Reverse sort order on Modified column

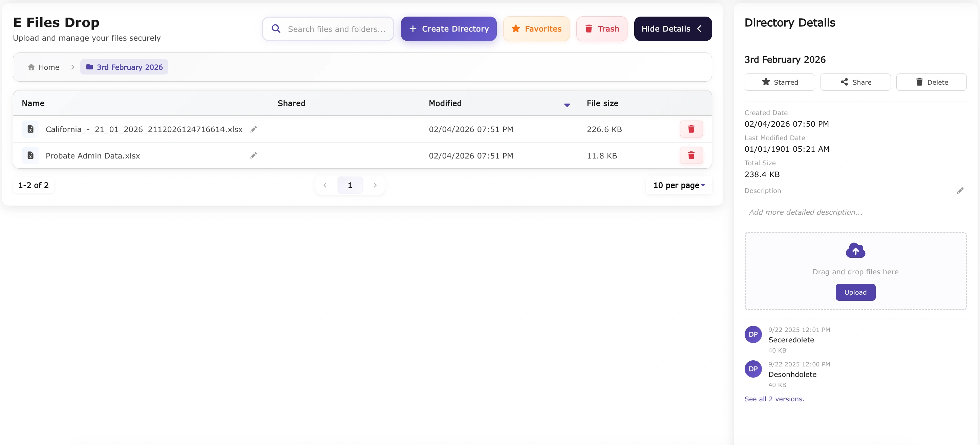(567, 105)
